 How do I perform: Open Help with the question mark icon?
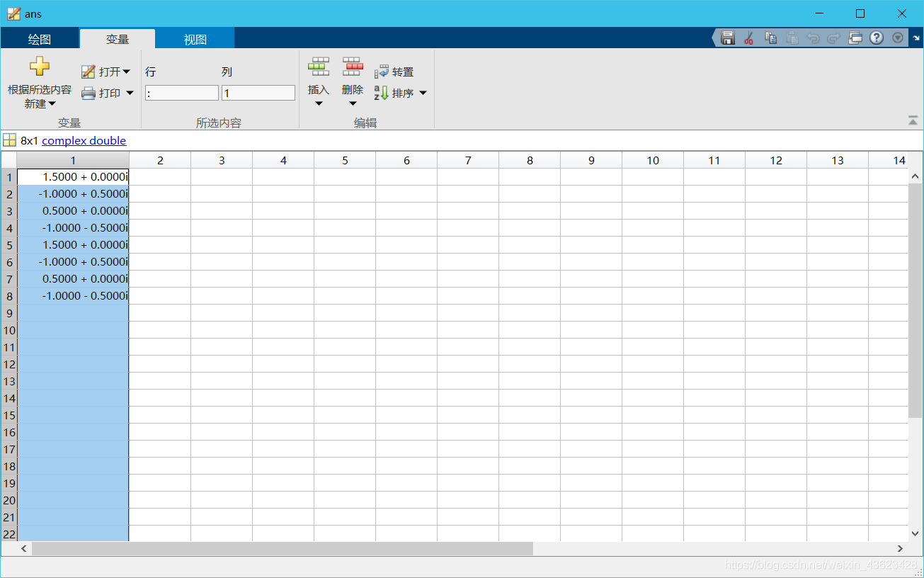click(877, 38)
